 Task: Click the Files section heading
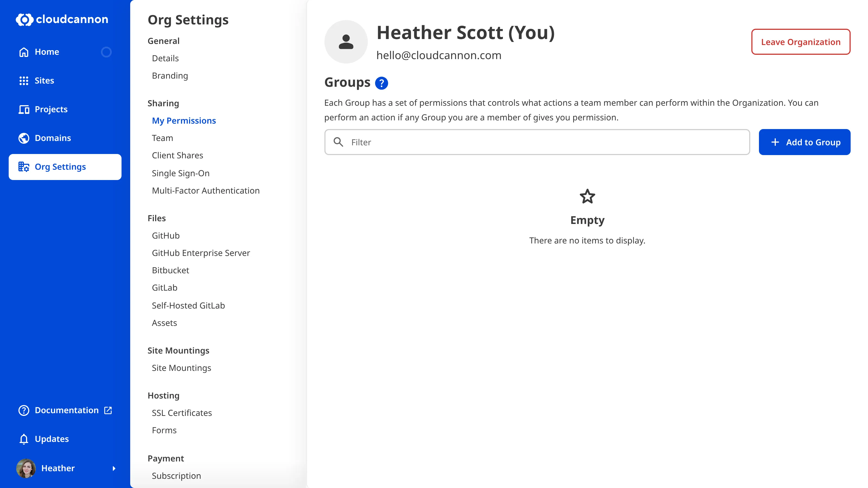(x=156, y=218)
